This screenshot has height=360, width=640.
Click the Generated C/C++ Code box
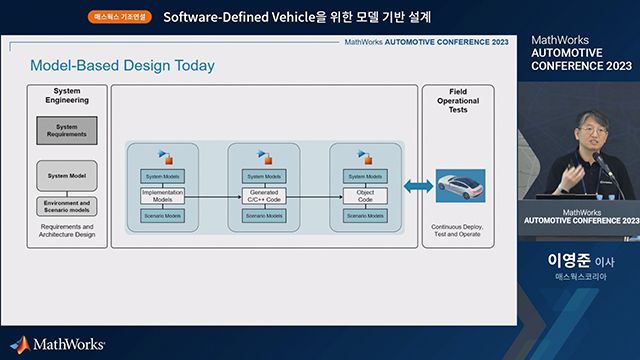tap(264, 196)
